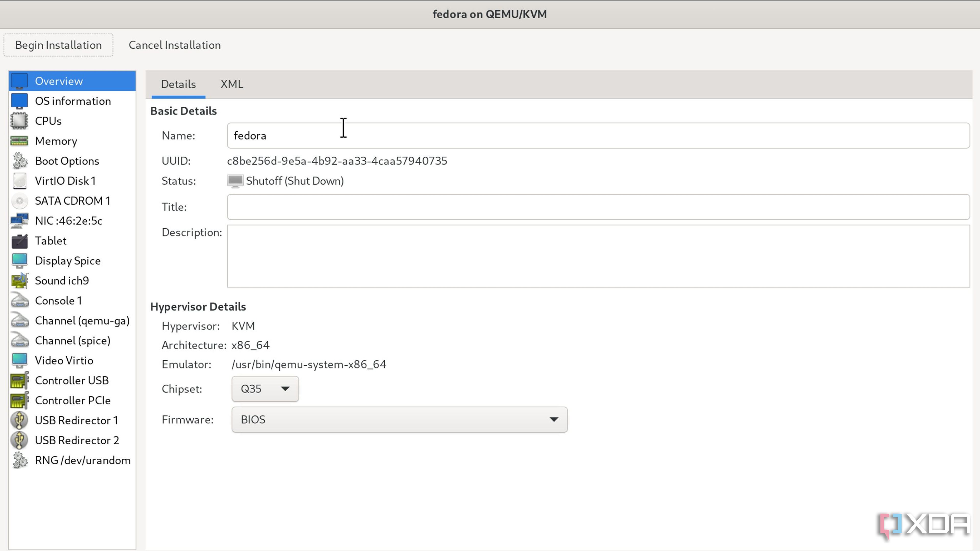Expand the Firmware BIOS combo box

(399, 419)
